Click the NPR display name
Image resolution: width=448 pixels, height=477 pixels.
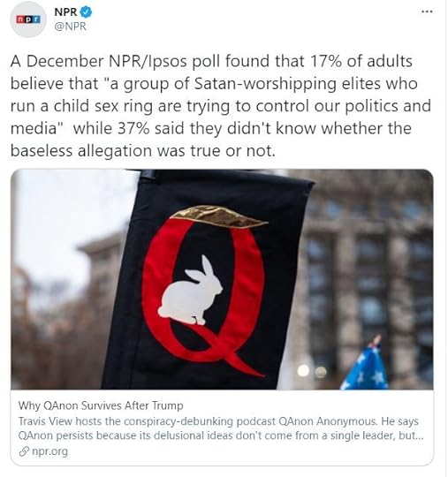pyautogui.click(x=65, y=11)
